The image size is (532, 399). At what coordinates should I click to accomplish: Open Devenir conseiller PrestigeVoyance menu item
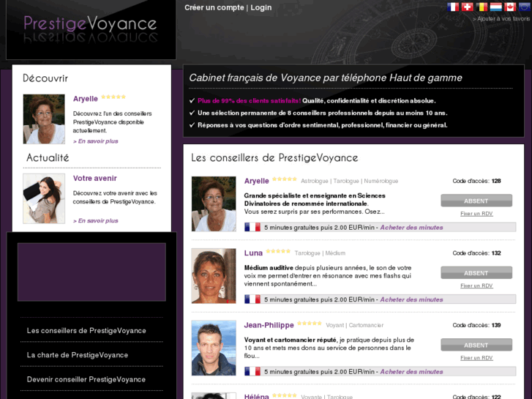[86, 379]
